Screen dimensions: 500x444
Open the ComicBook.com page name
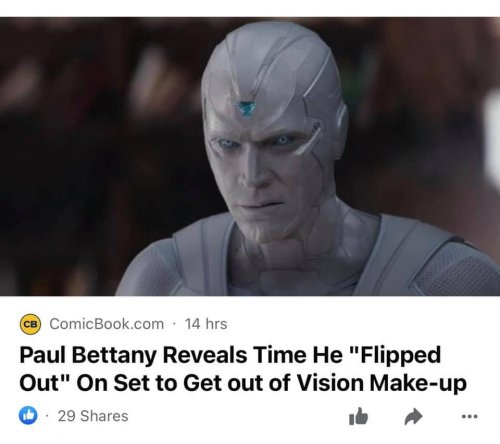pos(107,324)
